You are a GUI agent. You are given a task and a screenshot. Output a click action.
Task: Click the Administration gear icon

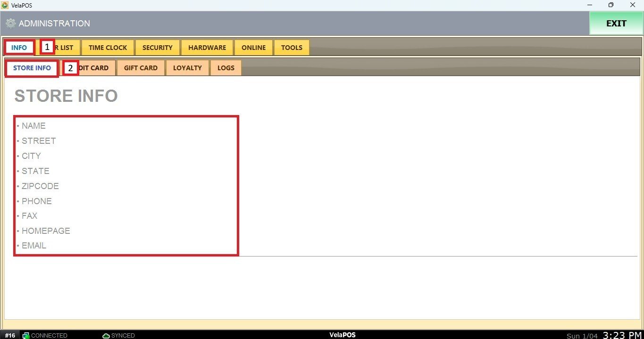point(10,24)
